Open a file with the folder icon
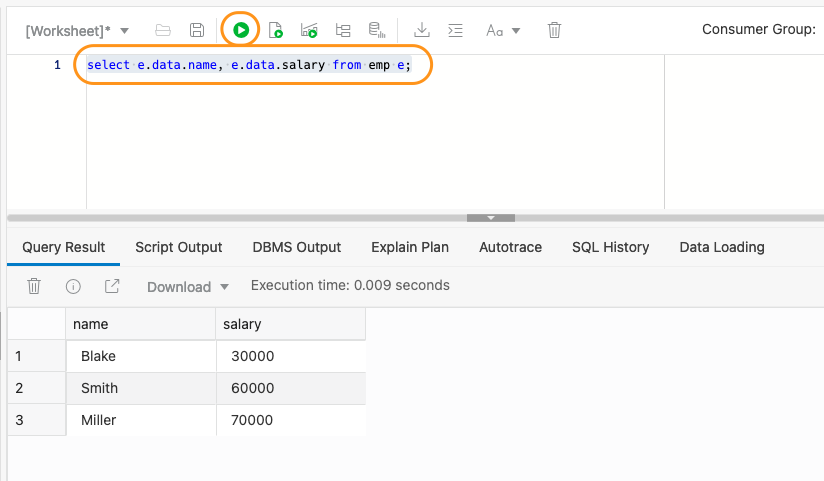The image size is (824, 481). click(x=163, y=30)
